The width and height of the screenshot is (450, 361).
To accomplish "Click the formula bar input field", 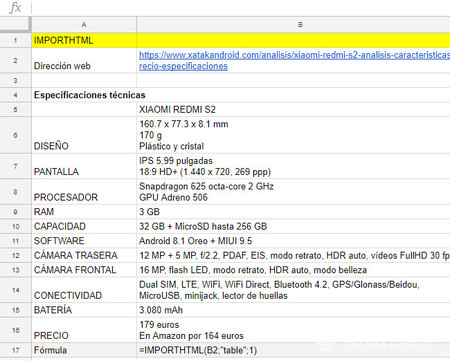I will (x=241, y=7).
